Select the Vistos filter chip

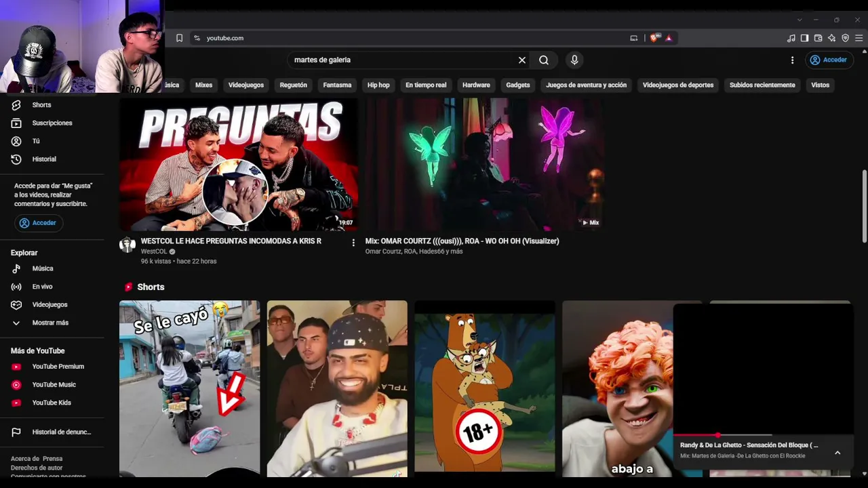[821, 85]
